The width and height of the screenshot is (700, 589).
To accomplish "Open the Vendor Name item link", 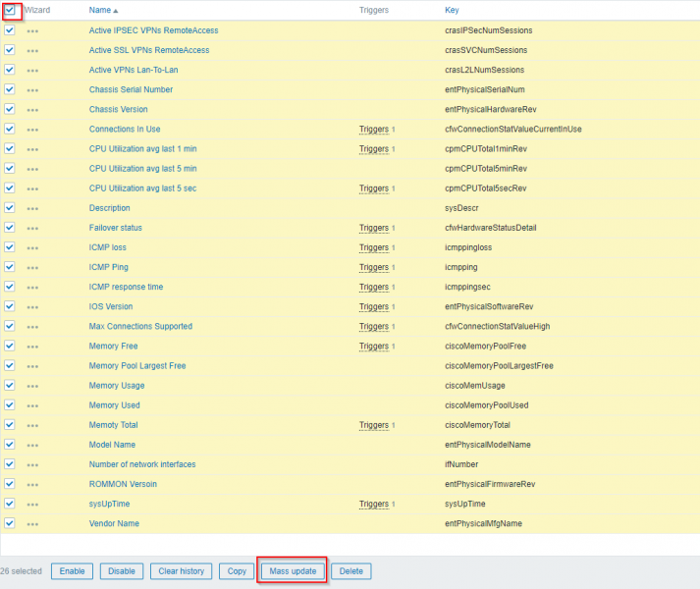I will point(114,523).
